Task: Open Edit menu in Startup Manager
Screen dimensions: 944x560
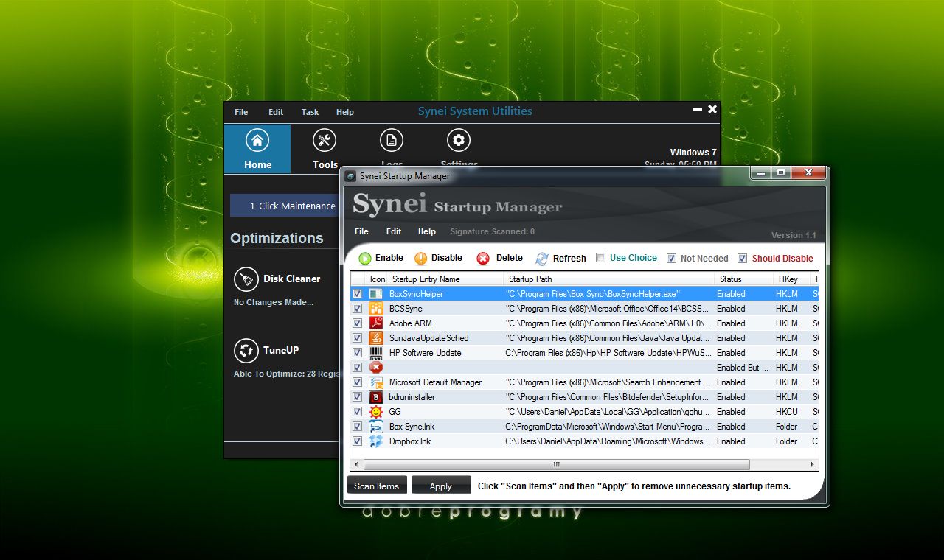Action: click(x=394, y=231)
